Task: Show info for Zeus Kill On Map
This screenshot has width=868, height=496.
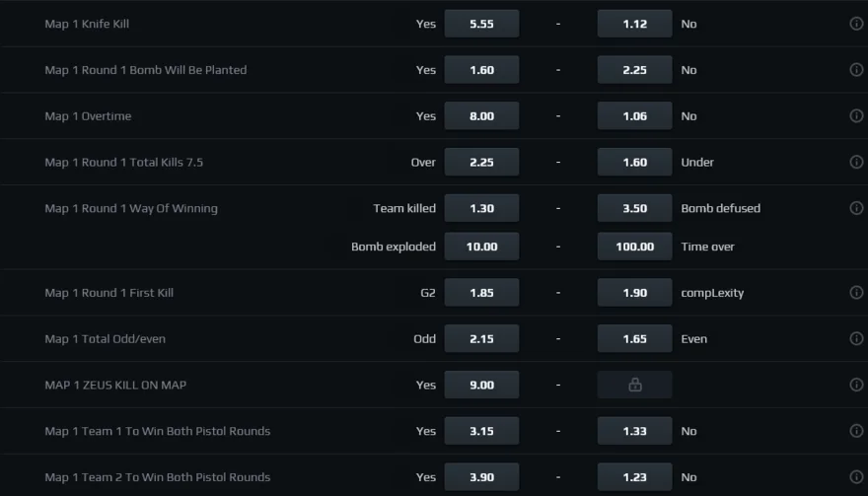Action: point(856,385)
